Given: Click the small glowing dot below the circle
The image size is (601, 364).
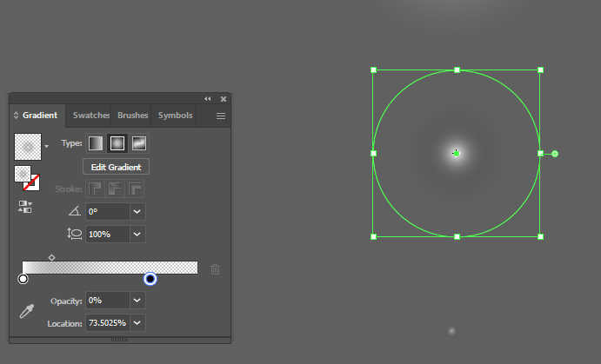Looking at the screenshot, I should click(452, 331).
